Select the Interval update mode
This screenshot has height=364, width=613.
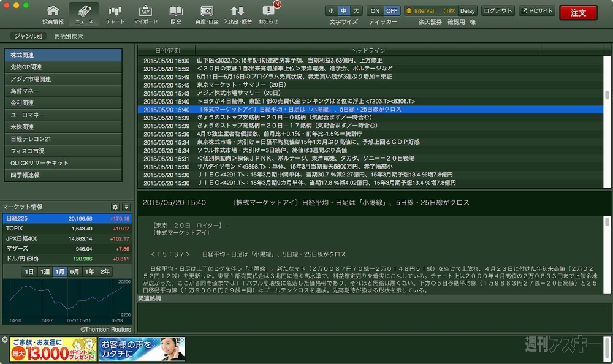point(431,11)
